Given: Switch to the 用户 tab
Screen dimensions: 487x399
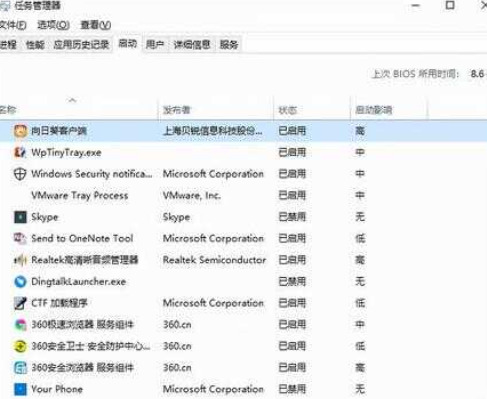Looking at the screenshot, I should (x=155, y=44).
